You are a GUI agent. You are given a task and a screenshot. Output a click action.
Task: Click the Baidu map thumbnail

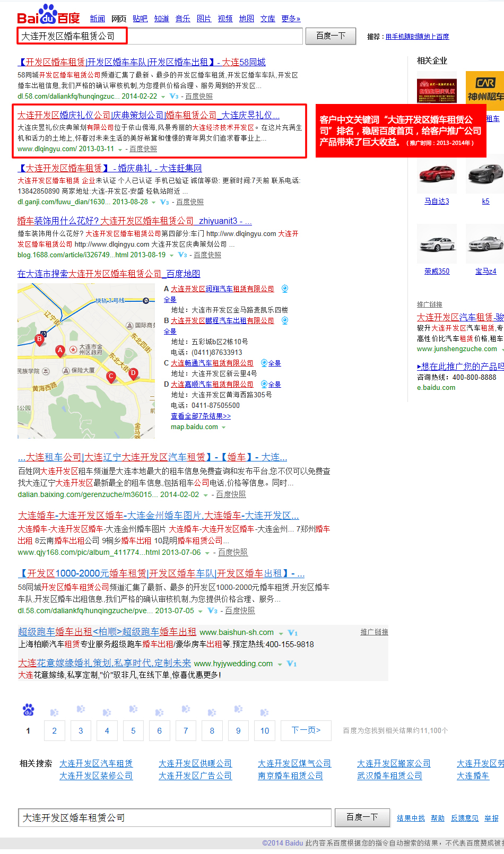[x=86, y=361]
